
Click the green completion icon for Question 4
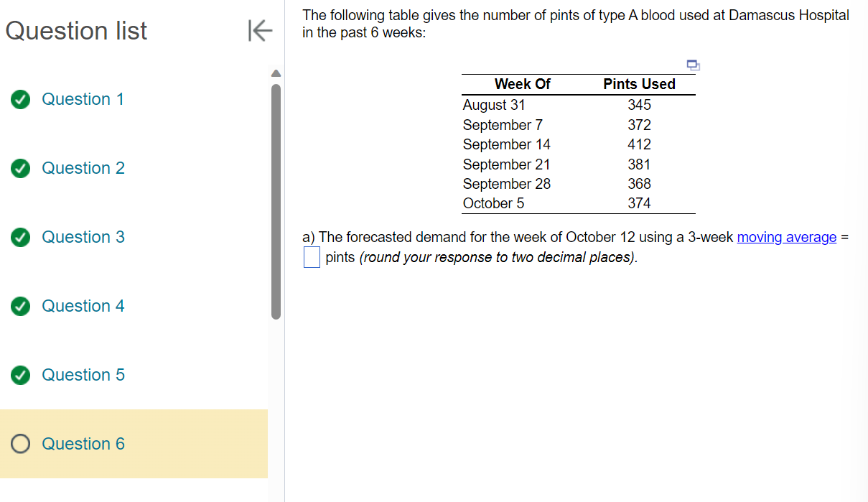20,306
